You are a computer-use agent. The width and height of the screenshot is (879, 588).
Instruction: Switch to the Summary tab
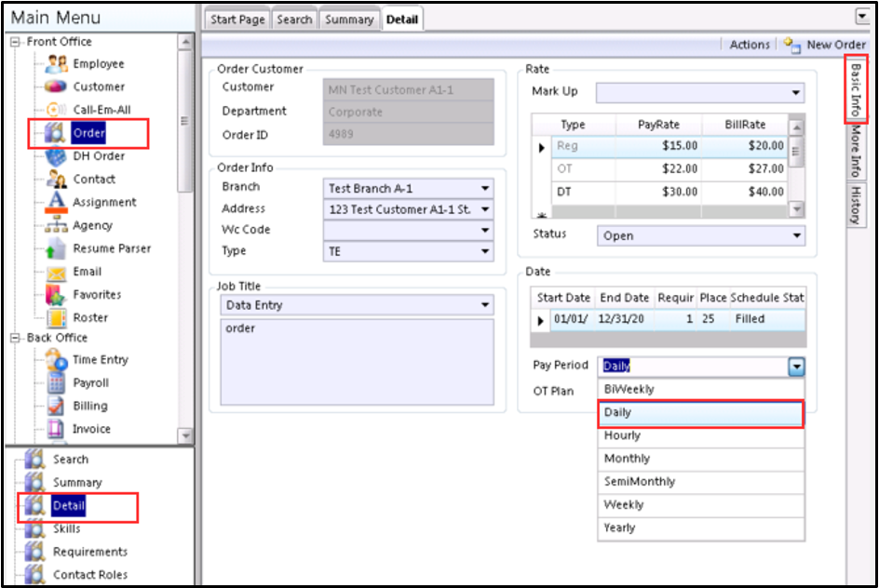pos(349,20)
